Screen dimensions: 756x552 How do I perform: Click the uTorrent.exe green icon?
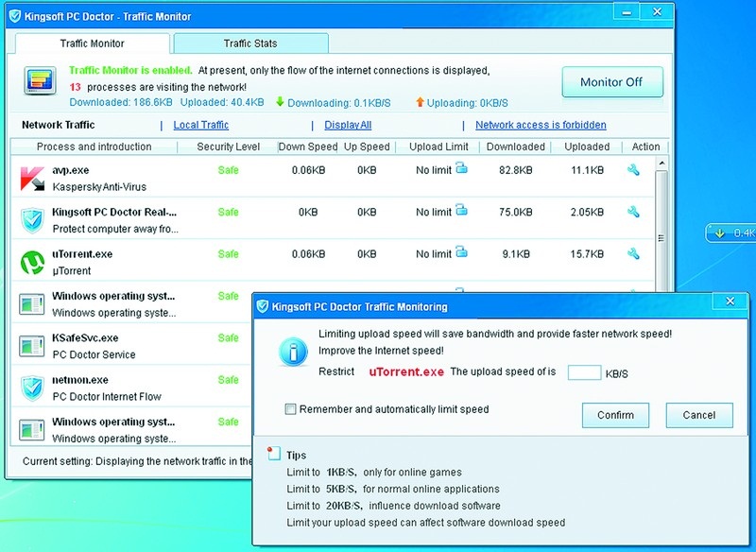[32, 262]
